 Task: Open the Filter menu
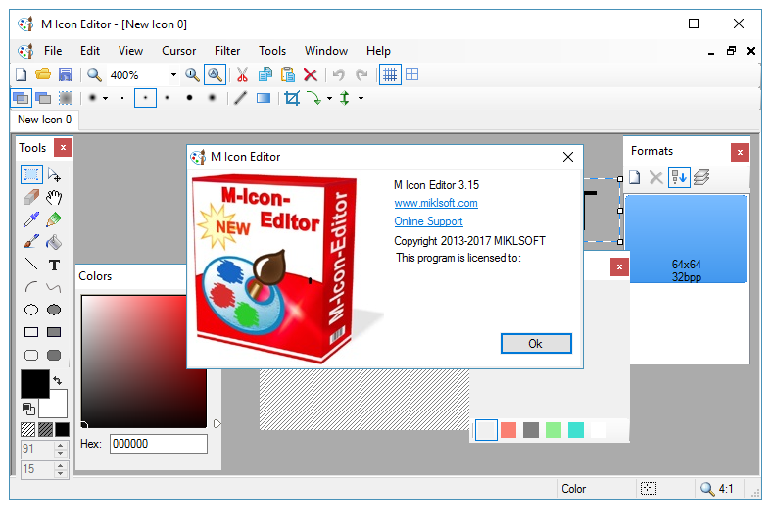coord(227,51)
